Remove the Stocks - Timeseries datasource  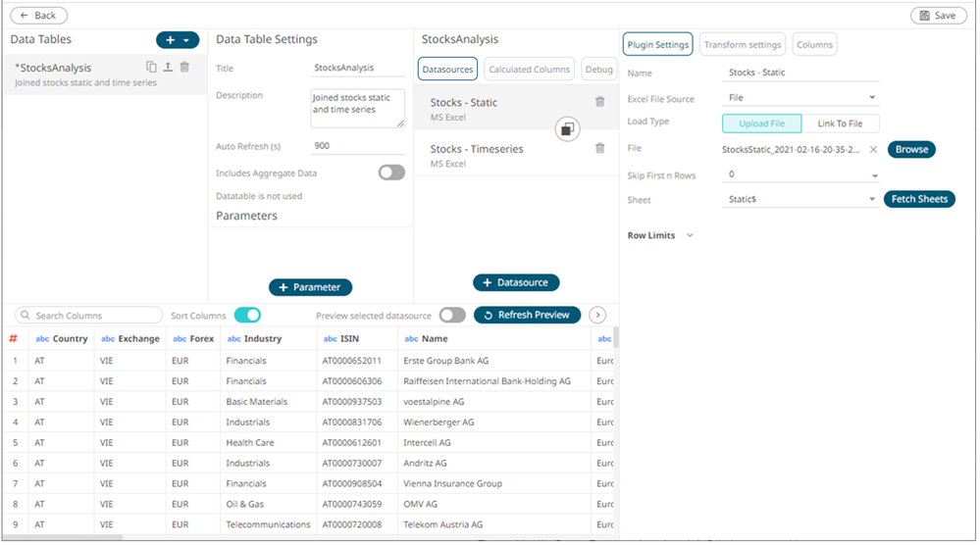coord(599,149)
